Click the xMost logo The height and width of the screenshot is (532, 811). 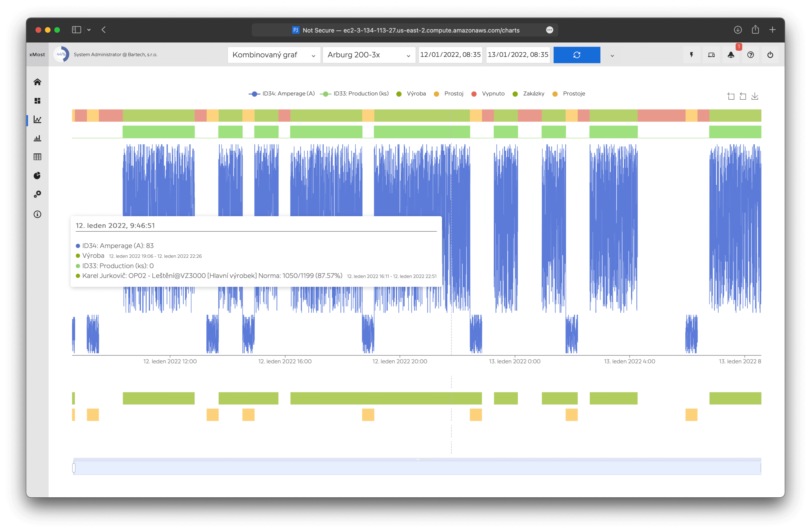pos(37,55)
